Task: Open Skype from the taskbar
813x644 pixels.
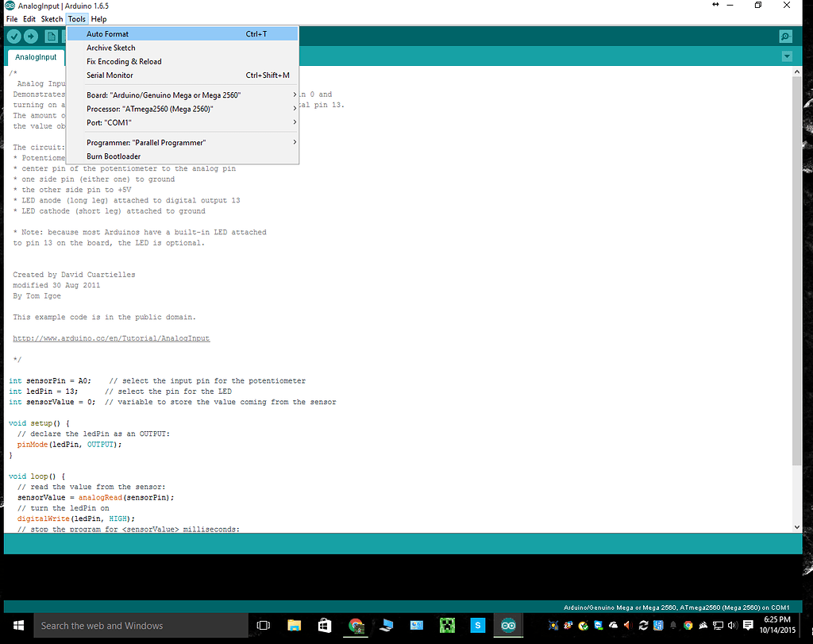Action: pyautogui.click(x=477, y=625)
